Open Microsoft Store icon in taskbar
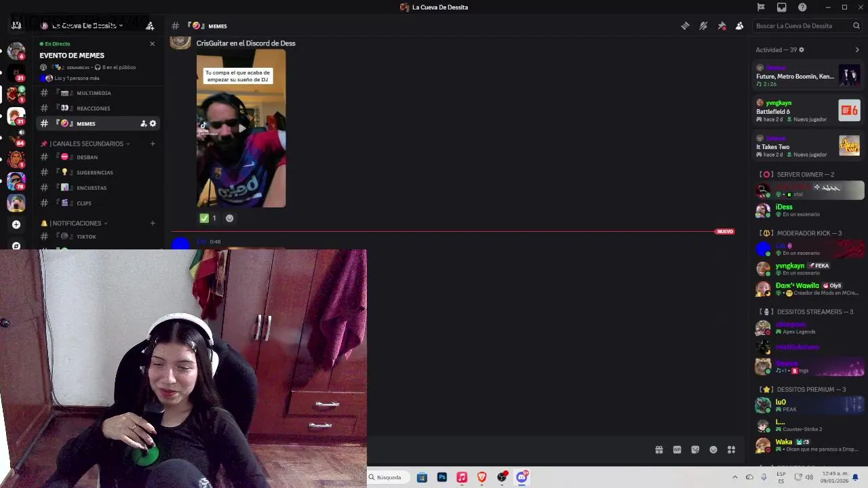The image size is (868, 488). pos(422,477)
